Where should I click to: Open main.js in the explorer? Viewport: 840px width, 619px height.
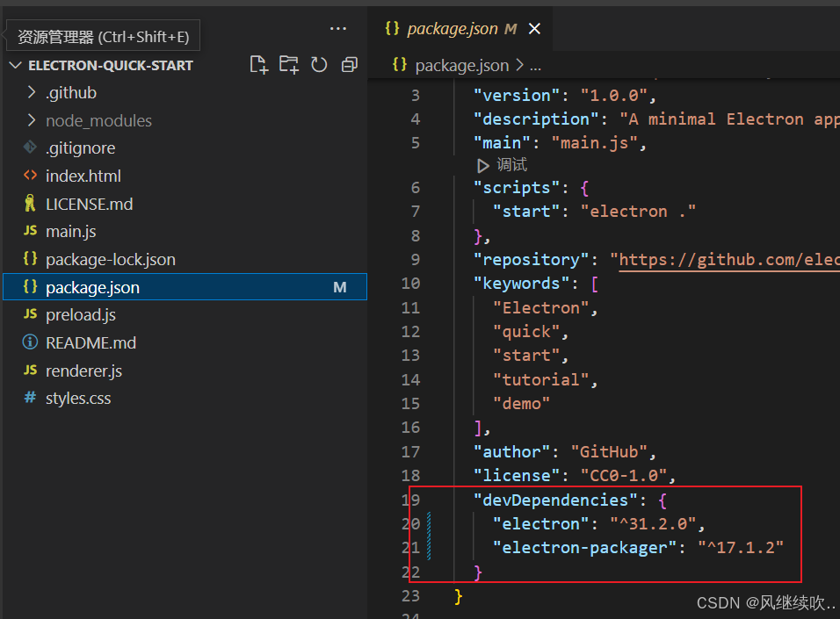click(x=70, y=232)
